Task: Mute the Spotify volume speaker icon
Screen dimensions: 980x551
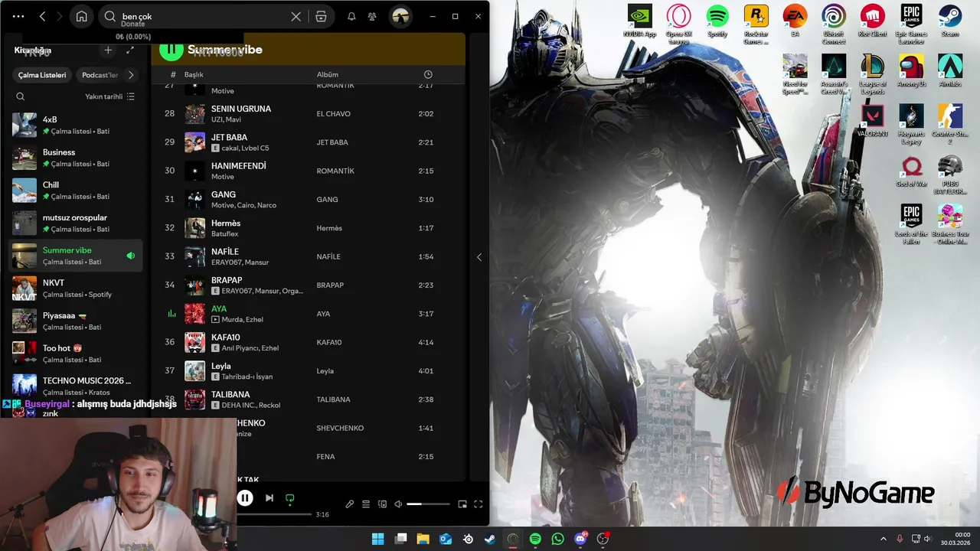Action: tap(398, 504)
